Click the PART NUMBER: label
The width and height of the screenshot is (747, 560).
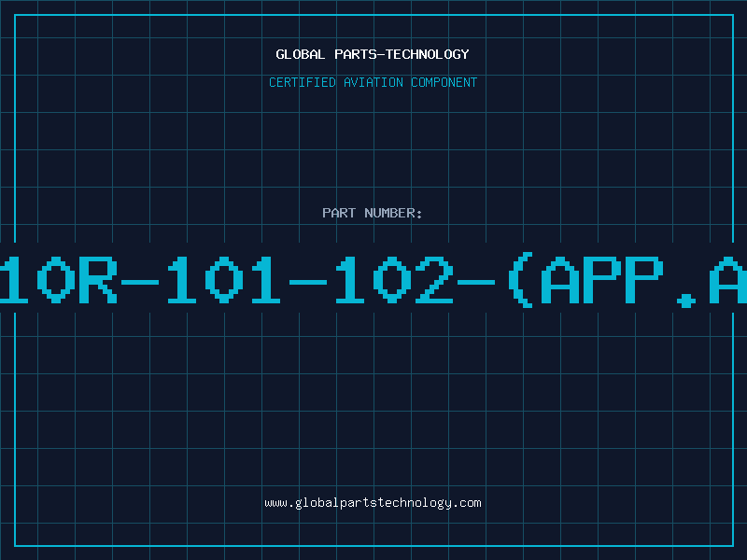(373, 213)
